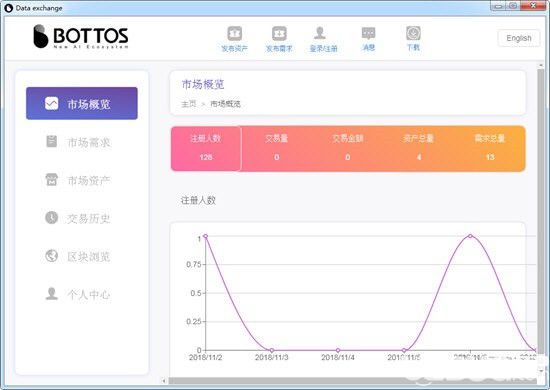Click the 2018/11/4 x-axis label
The width and height of the screenshot is (550, 390).
point(338,357)
